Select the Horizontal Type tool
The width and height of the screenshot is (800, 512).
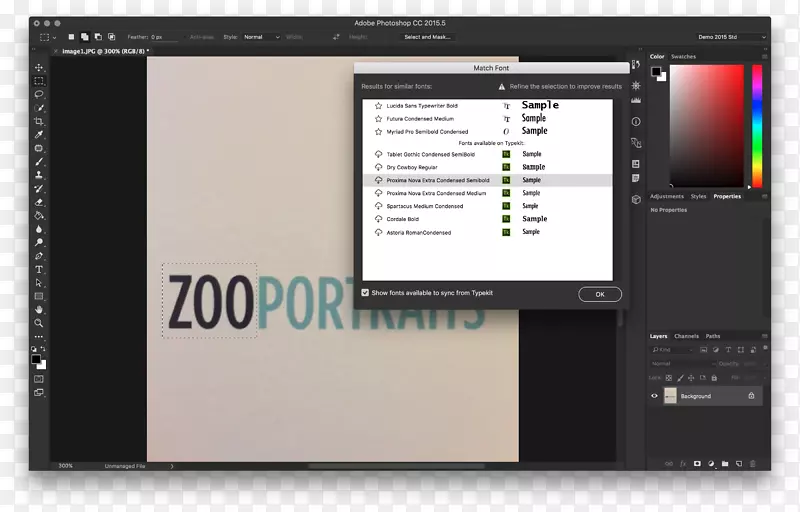coord(39,269)
